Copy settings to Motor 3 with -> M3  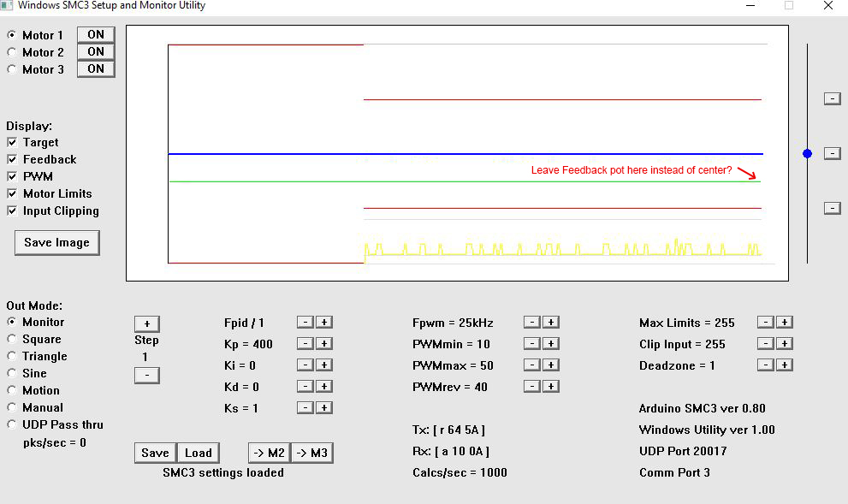tap(312, 454)
